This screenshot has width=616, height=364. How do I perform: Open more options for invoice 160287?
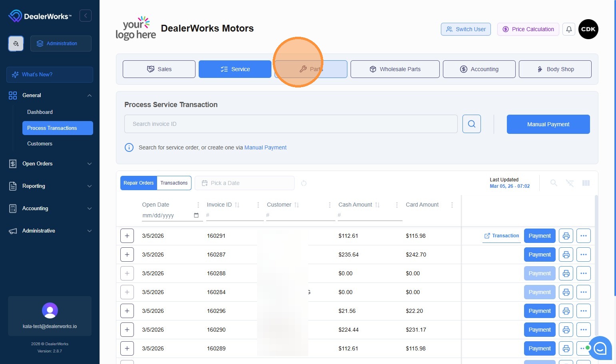[x=584, y=255]
